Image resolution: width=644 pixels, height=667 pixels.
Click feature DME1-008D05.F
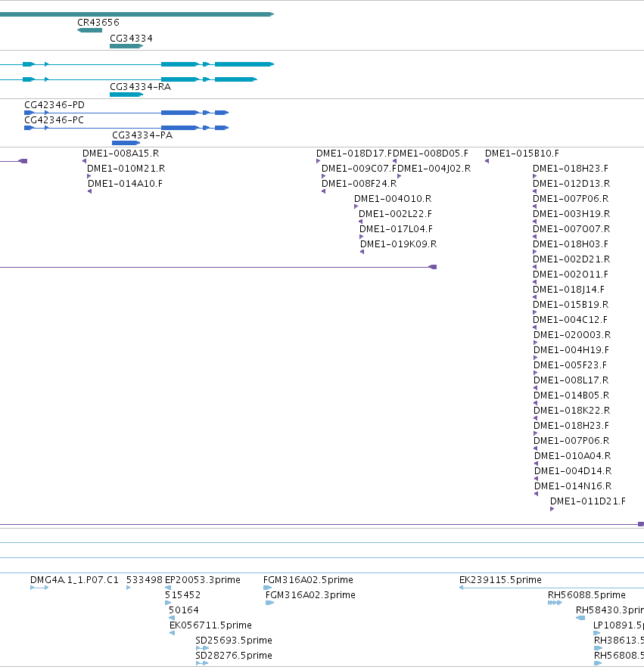430,154
